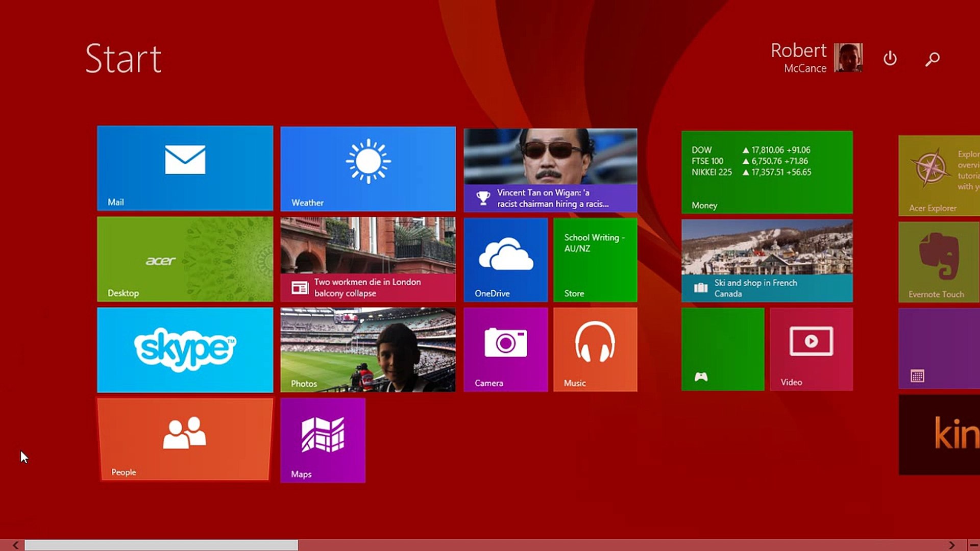Open the Maps tile
980x551 pixels.
323,440
